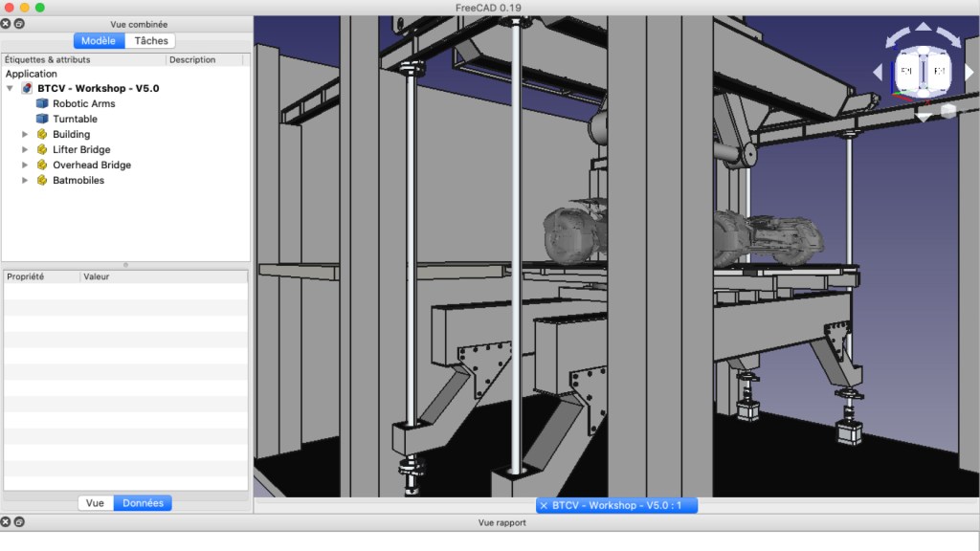Expand the Lifter Bridge group
This screenshot has width=980, height=551.
click(26, 149)
